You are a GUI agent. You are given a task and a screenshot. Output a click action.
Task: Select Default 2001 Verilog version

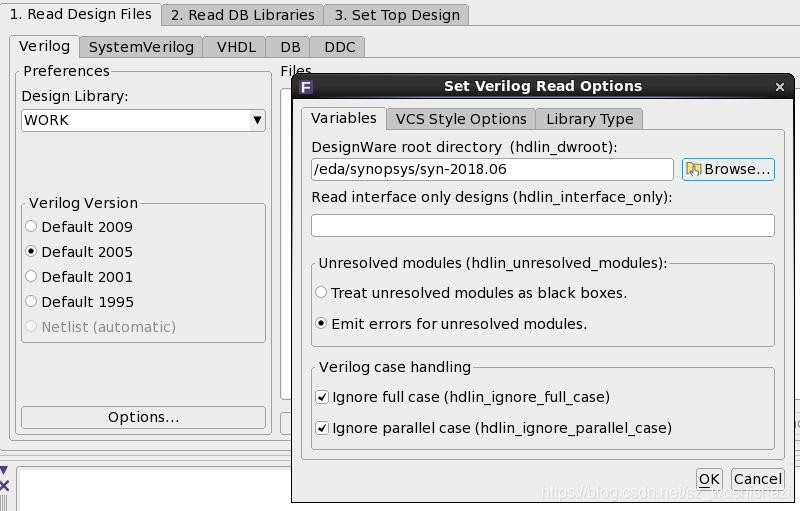[32, 277]
